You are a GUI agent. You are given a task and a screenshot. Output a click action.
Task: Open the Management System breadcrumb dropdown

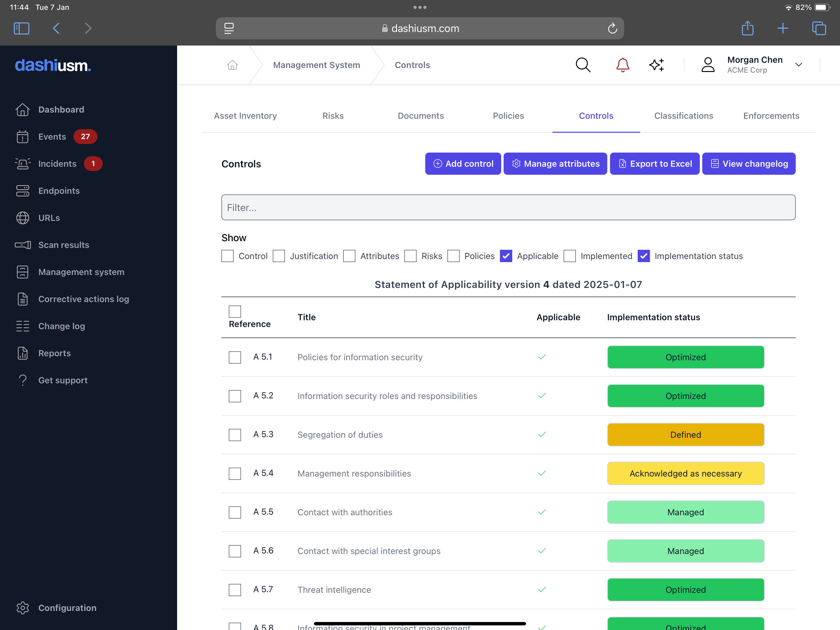[x=316, y=64]
